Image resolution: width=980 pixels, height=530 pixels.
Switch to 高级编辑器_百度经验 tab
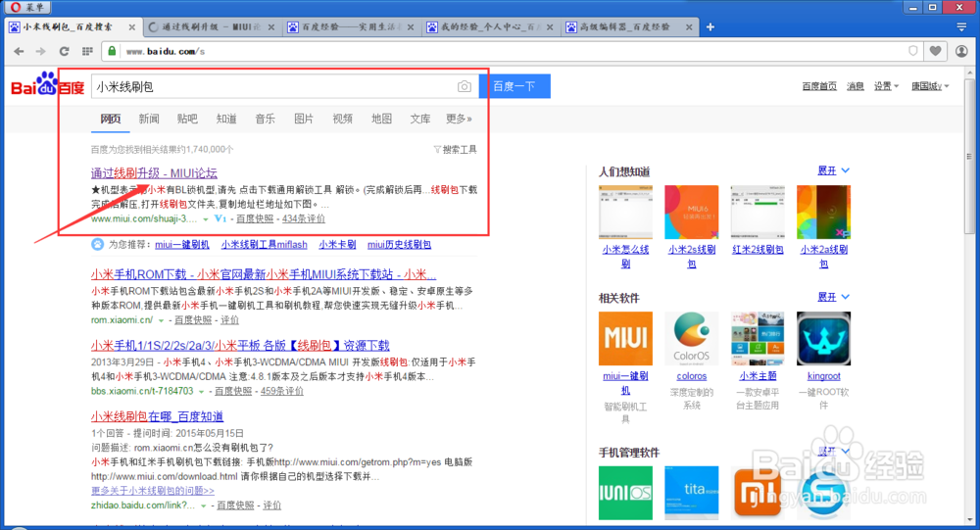pos(630,26)
